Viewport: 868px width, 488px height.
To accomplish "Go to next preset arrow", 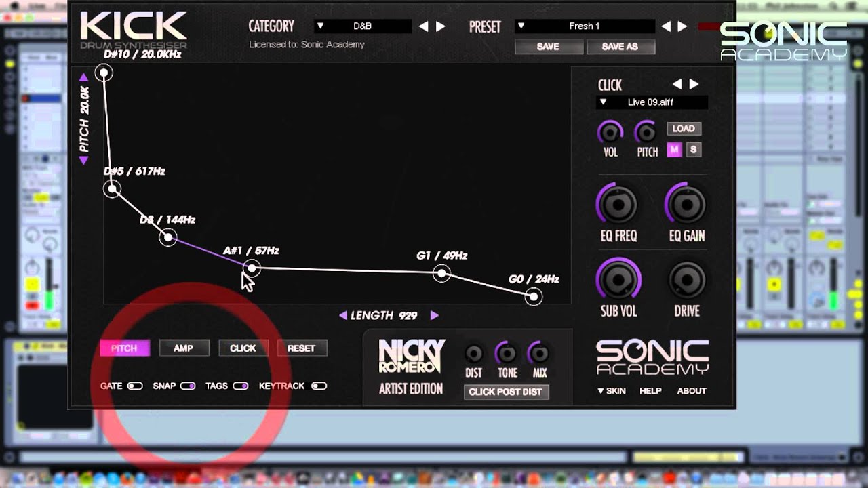I will pos(682,26).
